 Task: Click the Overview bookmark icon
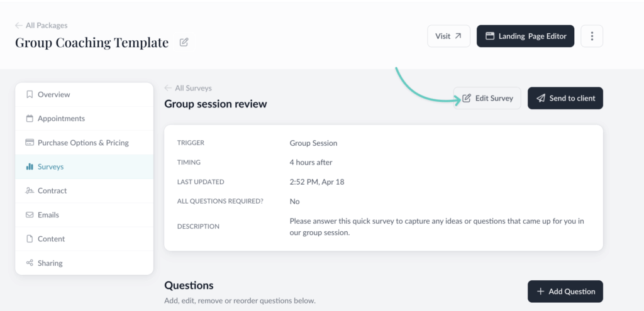coord(30,94)
